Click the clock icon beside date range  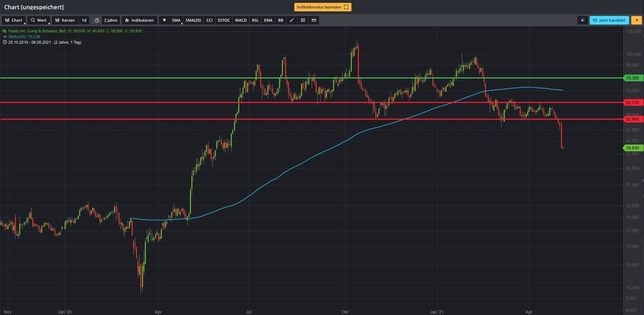[5, 42]
